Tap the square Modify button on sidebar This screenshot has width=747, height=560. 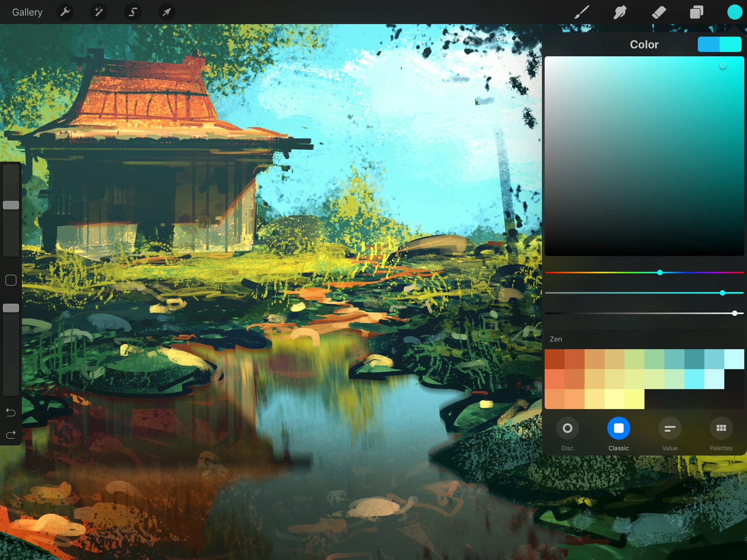click(x=11, y=280)
